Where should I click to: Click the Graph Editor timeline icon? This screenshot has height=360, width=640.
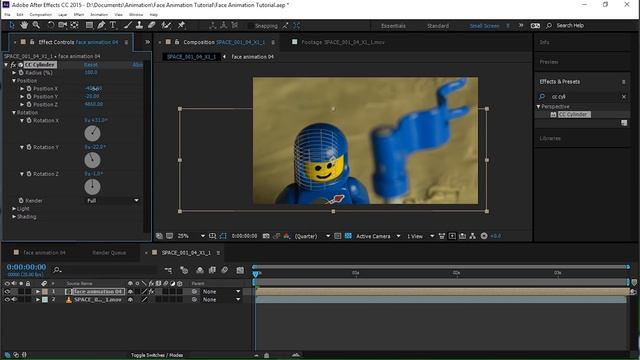click(240, 270)
